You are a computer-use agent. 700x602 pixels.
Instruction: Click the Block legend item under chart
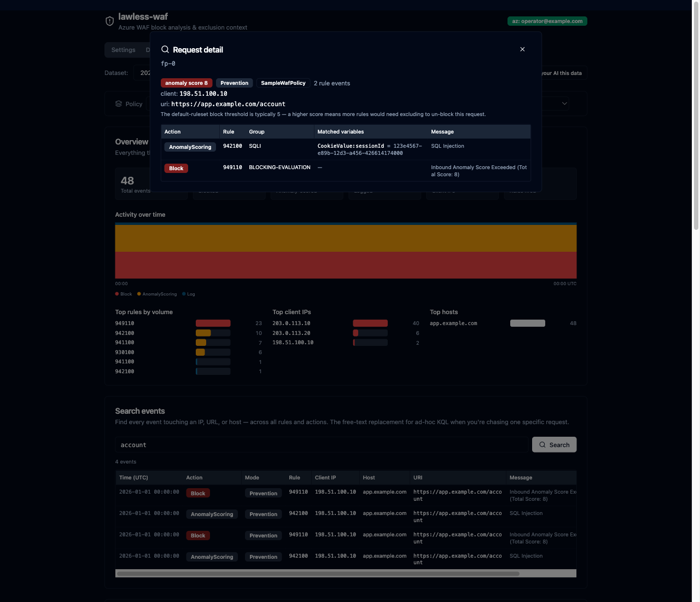click(124, 294)
